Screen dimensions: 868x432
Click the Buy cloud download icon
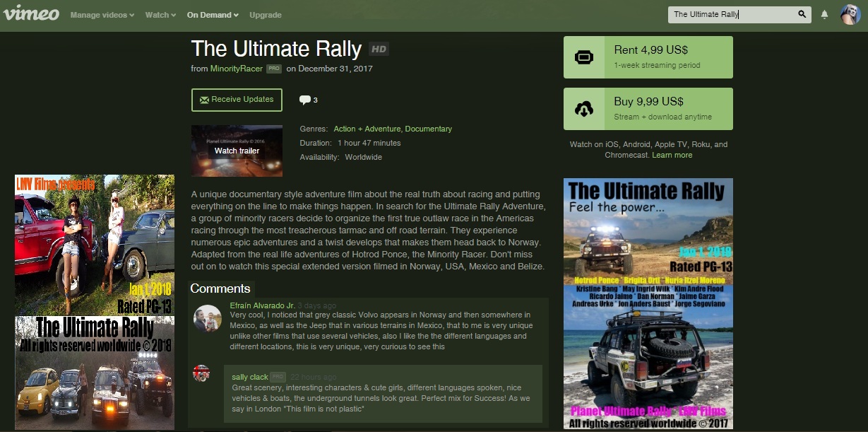[584, 109]
